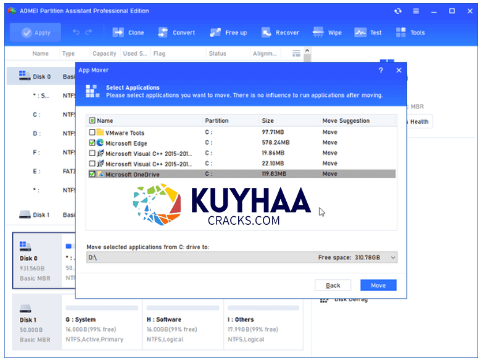Open the Wipe tool

coord(327,32)
